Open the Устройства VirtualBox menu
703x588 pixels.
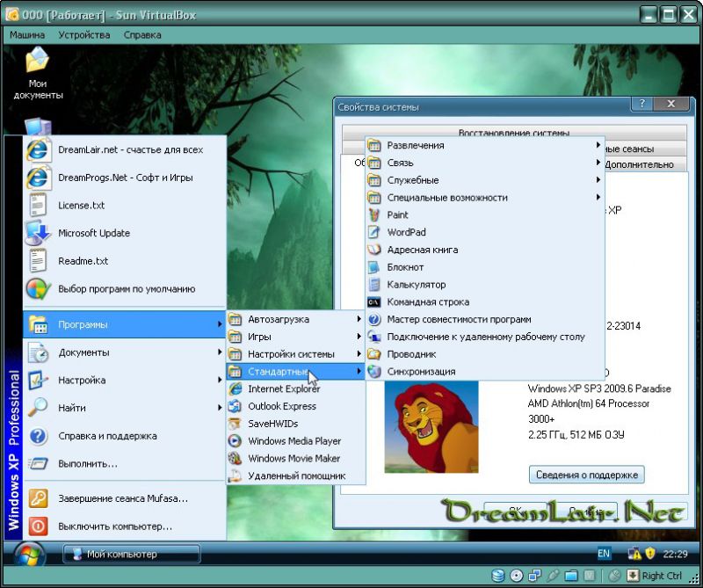click(84, 35)
